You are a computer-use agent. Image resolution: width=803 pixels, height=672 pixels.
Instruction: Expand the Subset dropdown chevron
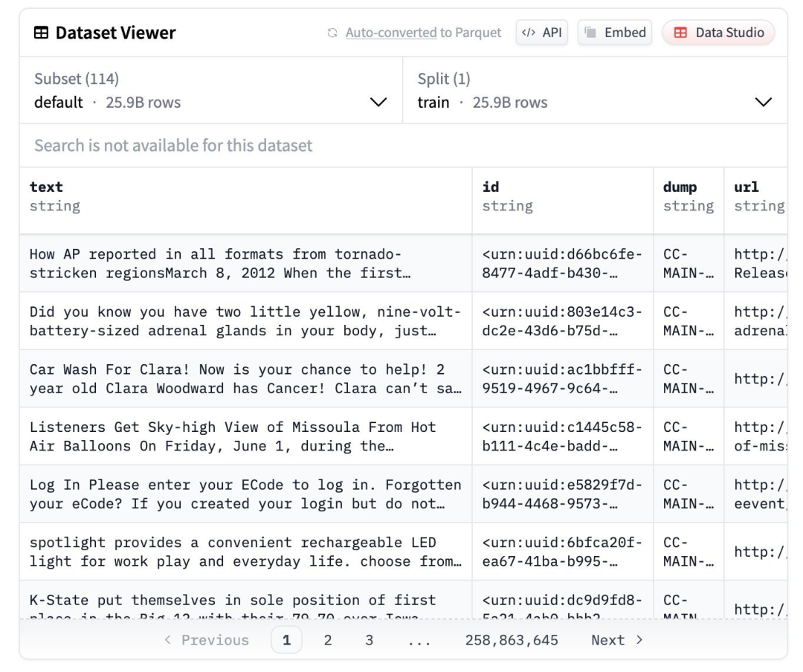point(378,102)
